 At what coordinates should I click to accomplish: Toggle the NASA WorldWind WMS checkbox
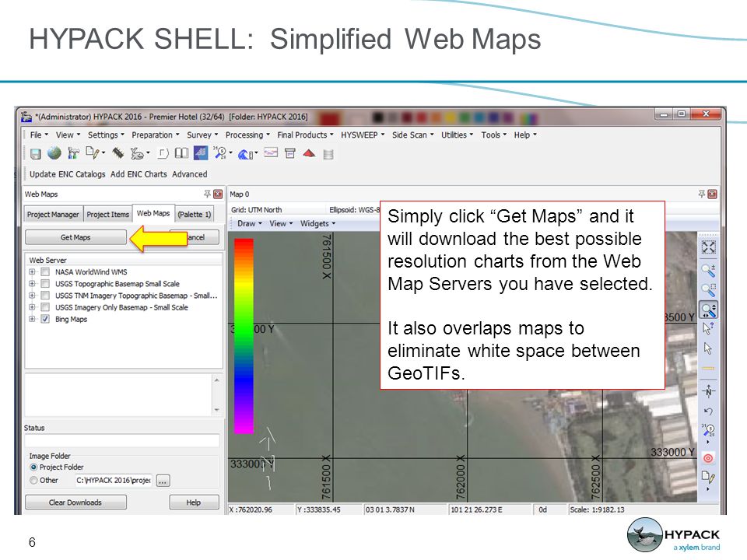point(45,272)
